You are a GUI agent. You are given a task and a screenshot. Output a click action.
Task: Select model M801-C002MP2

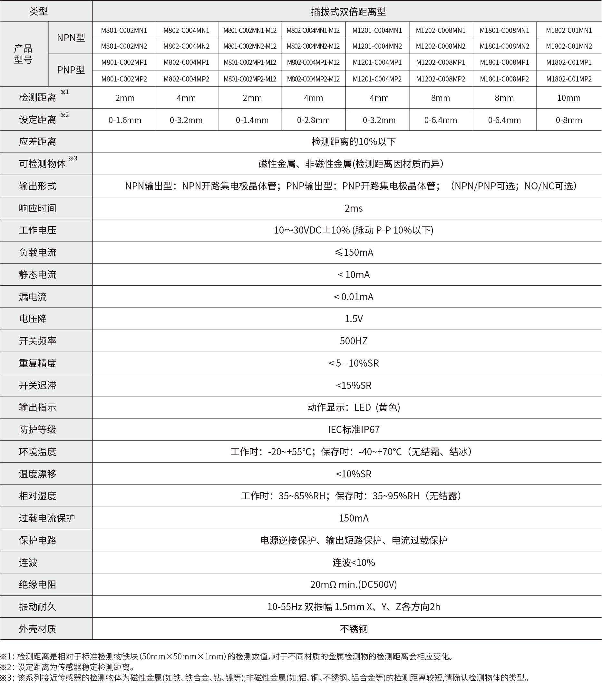(124, 79)
